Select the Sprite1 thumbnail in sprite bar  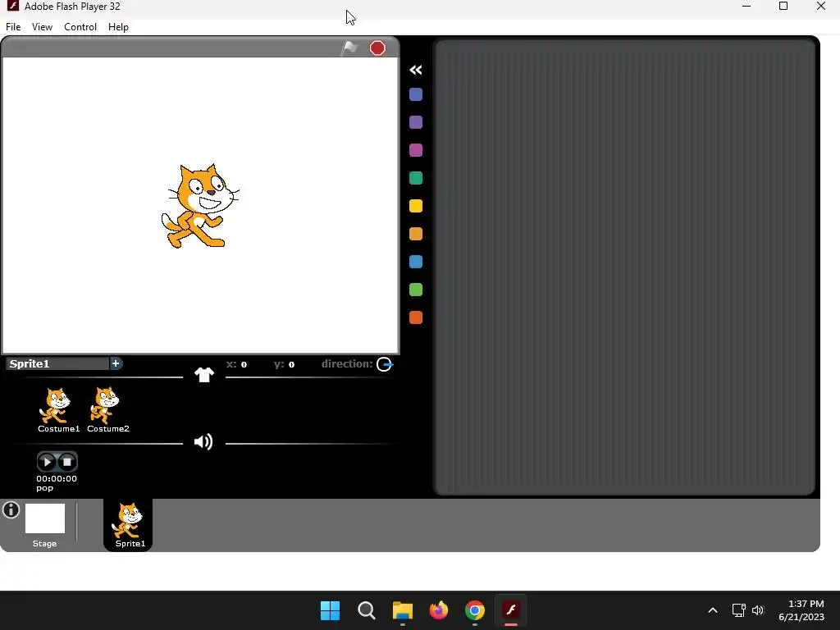[128, 525]
